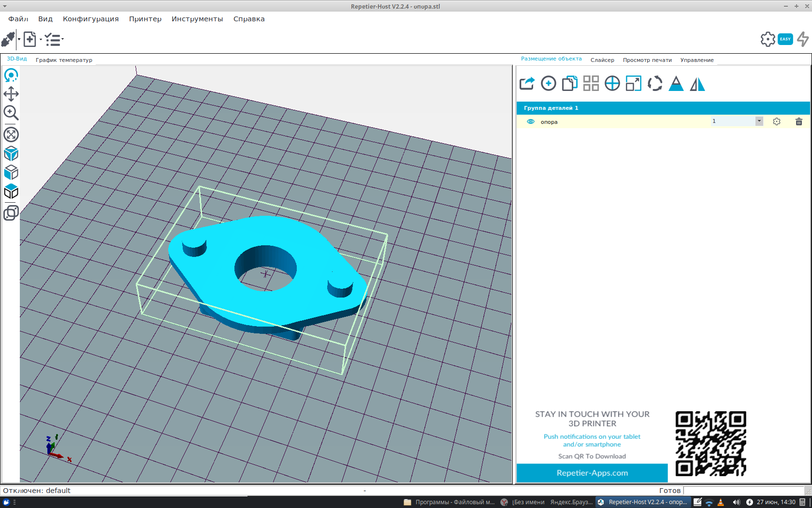The width and height of the screenshot is (812, 508).
Task: Click the mirror object icon
Action: (x=697, y=84)
